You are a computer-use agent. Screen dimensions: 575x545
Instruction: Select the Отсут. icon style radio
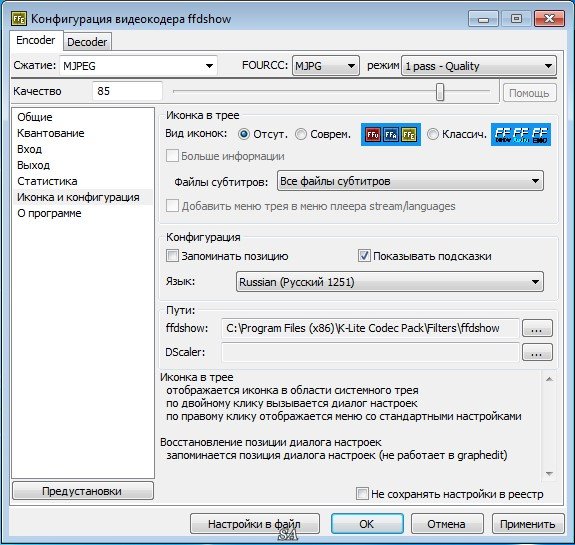click(x=244, y=134)
